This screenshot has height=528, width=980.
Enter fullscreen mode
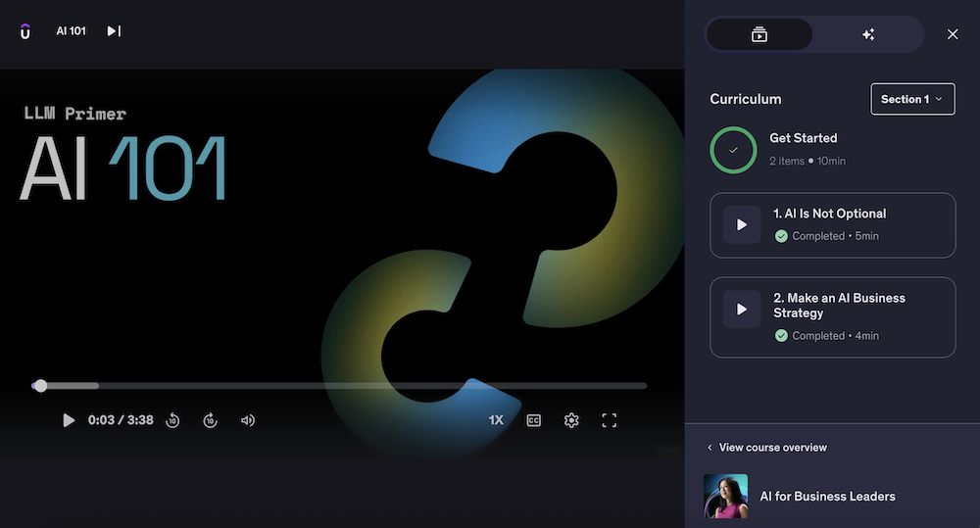[x=609, y=420]
